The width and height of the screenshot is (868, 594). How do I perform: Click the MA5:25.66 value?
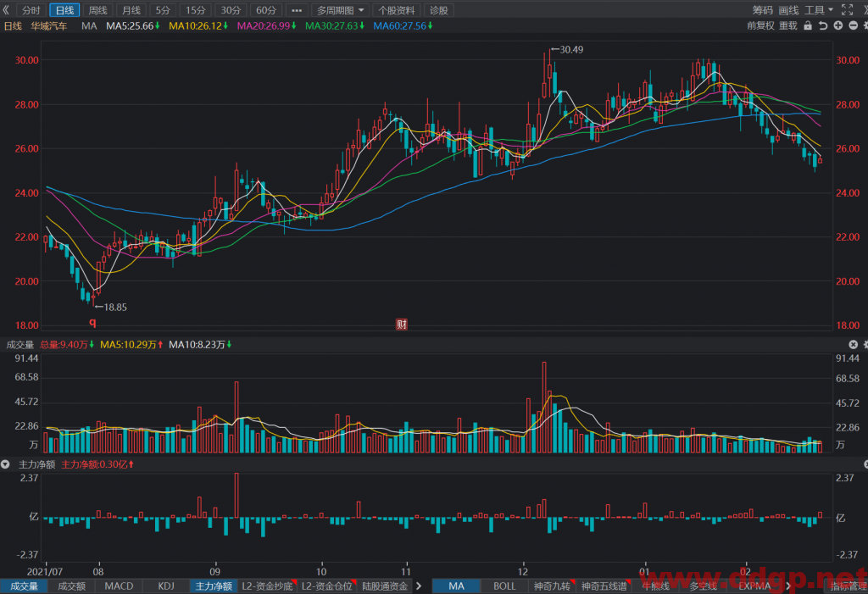(x=133, y=26)
